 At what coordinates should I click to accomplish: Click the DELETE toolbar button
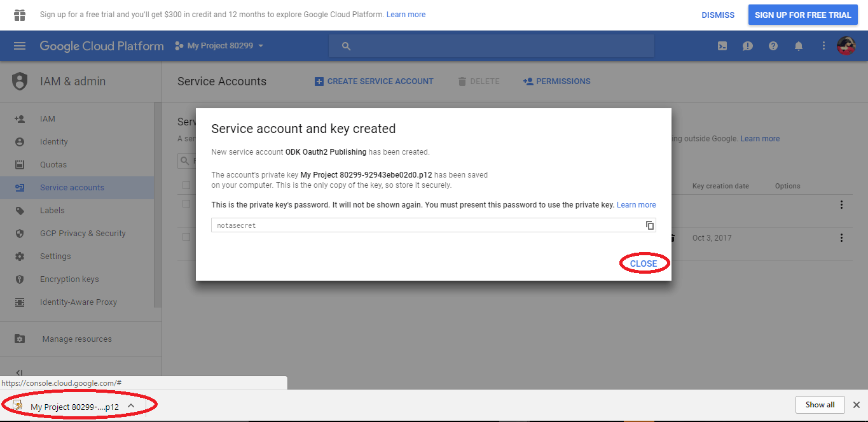point(478,81)
